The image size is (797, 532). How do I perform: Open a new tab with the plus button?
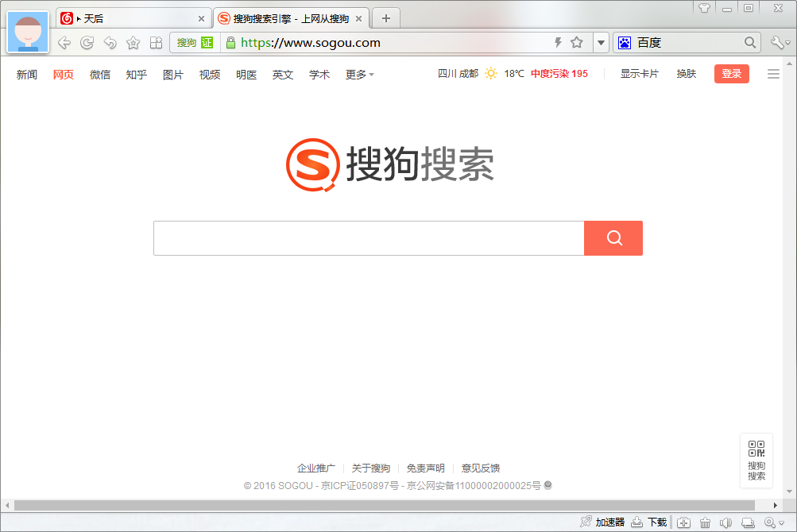[x=386, y=19]
